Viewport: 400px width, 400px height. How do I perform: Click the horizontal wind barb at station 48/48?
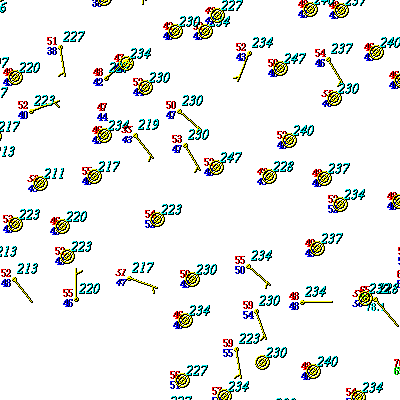tap(317, 302)
